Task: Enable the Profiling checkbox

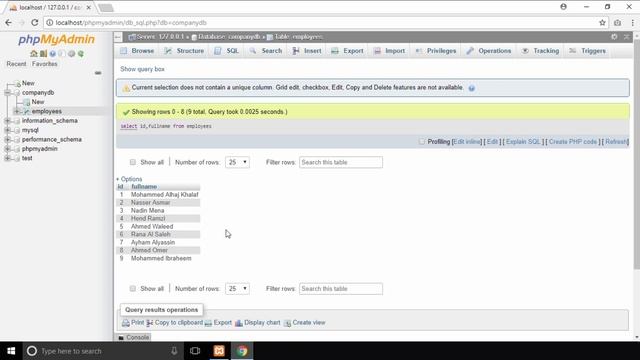Action: coord(422,142)
